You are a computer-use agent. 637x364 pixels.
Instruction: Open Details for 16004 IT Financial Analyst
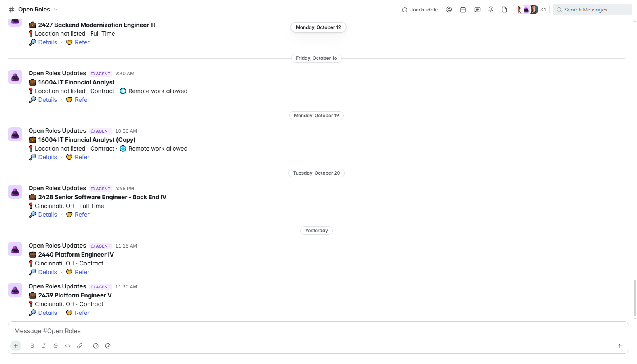click(x=48, y=100)
